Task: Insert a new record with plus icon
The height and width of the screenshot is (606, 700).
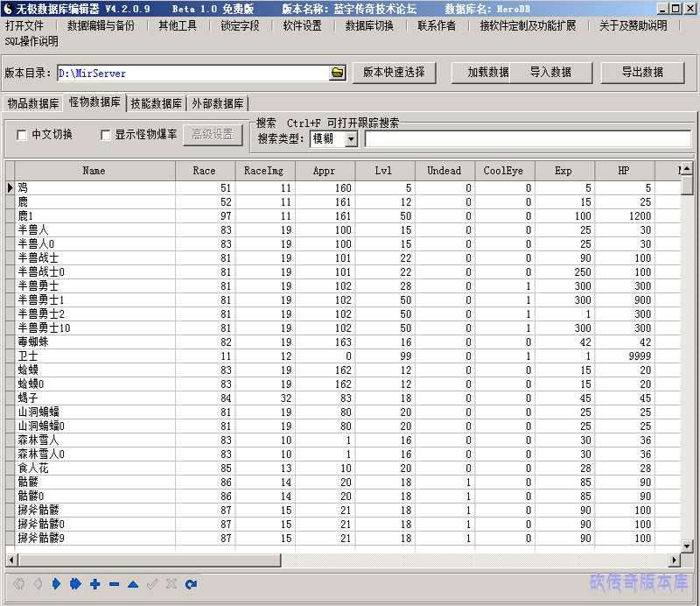Action: coord(94,584)
